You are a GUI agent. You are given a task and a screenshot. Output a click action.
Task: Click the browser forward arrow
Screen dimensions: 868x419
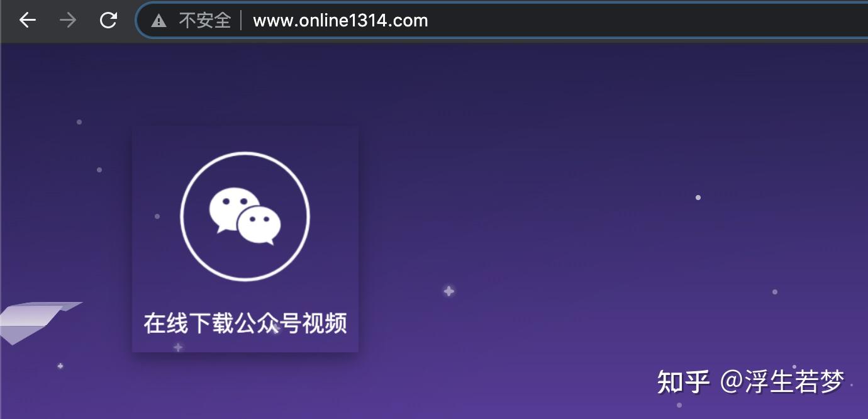[67, 20]
